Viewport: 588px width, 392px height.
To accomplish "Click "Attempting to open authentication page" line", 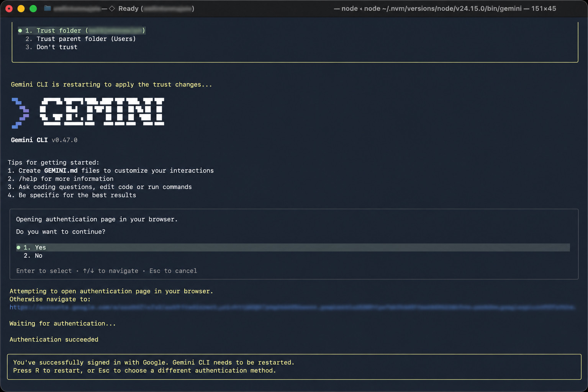I will point(111,291).
